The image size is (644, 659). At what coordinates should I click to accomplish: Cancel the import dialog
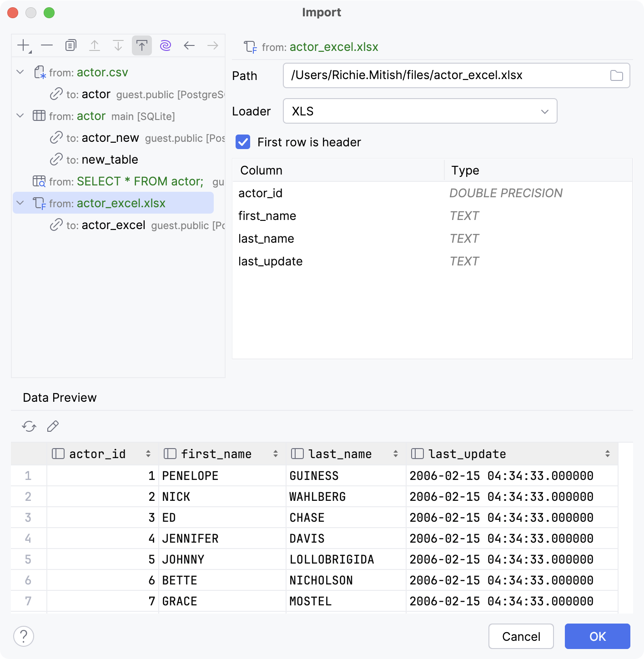521,636
